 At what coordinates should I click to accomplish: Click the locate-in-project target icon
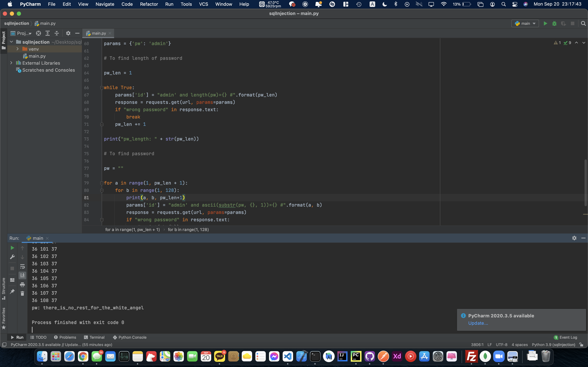[x=38, y=33]
